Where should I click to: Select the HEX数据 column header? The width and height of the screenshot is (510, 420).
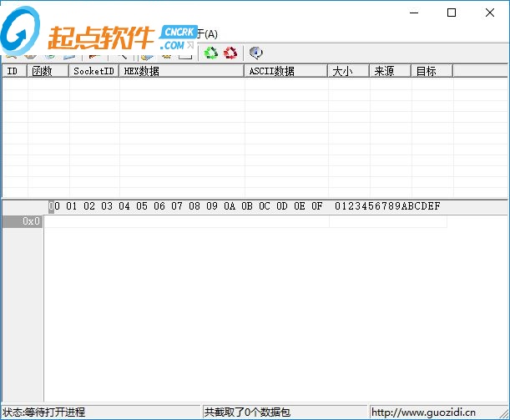[x=182, y=71]
